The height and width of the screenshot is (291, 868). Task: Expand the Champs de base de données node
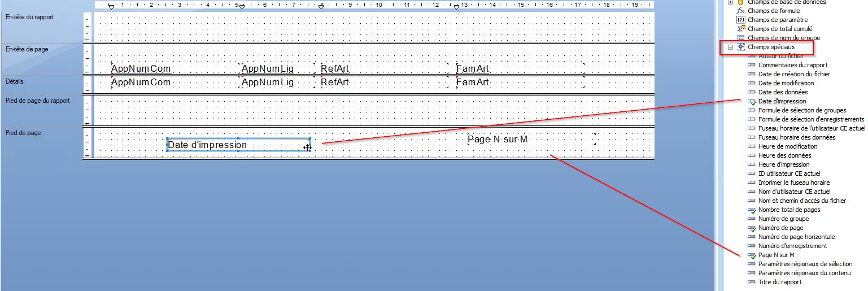point(731,2)
